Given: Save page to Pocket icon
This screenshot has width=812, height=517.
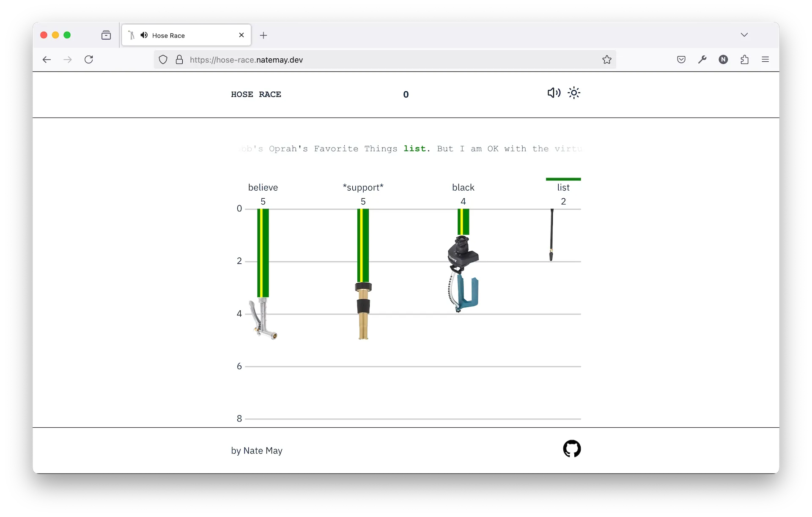Looking at the screenshot, I should pyautogui.click(x=681, y=60).
